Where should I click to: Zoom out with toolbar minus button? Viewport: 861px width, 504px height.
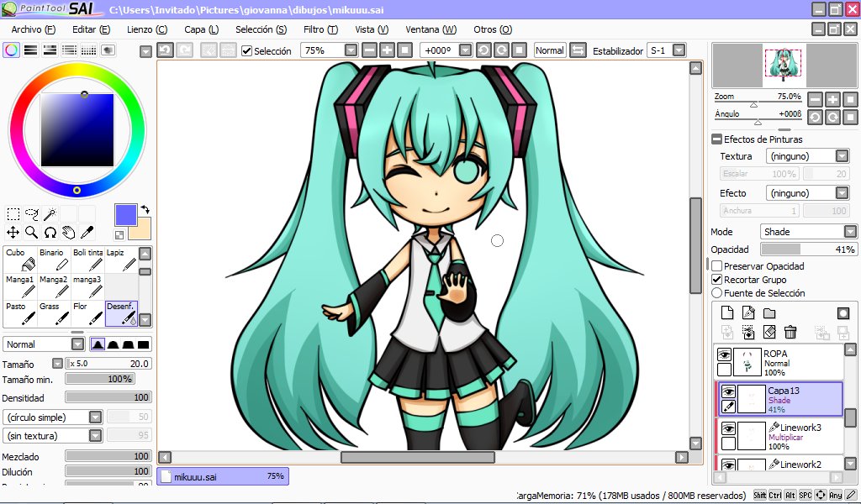(x=370, y=50)
